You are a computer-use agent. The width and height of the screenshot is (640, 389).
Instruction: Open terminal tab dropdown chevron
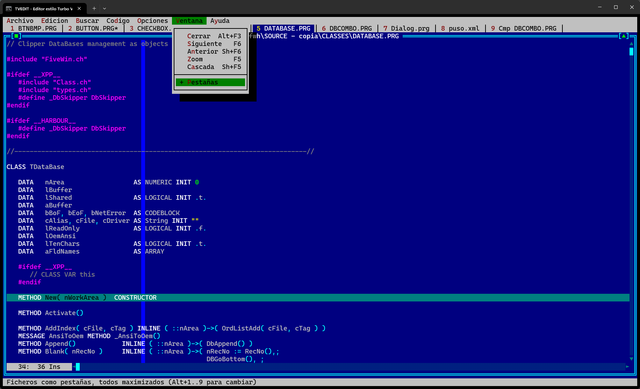pyautogui.click(x=104, y=8)
